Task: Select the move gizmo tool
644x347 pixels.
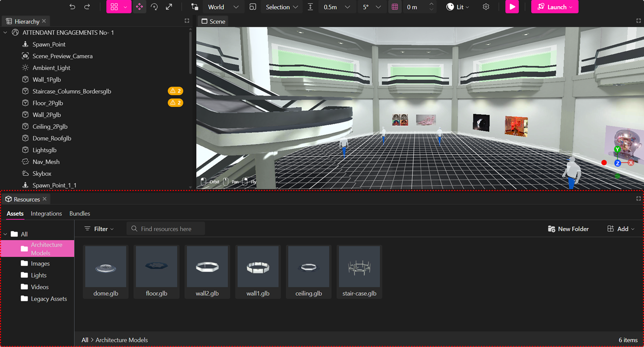Action: [x=139, y=7]
